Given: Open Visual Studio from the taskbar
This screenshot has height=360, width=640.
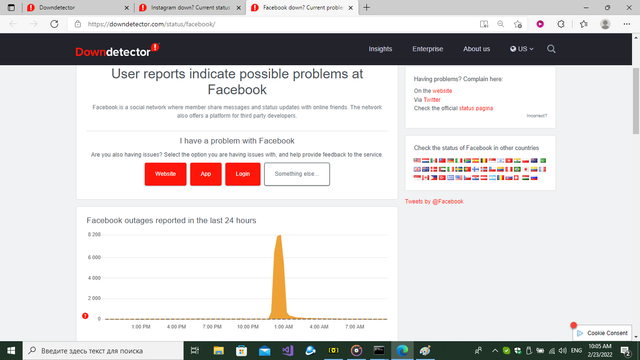Looking at the screenshot, I should [x=287, y=351].
